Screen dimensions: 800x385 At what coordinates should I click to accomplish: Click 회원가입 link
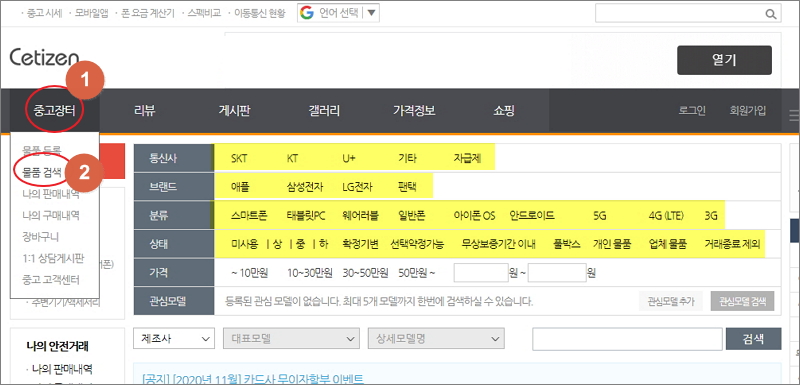pyautogui.click(x=747, y=111)
